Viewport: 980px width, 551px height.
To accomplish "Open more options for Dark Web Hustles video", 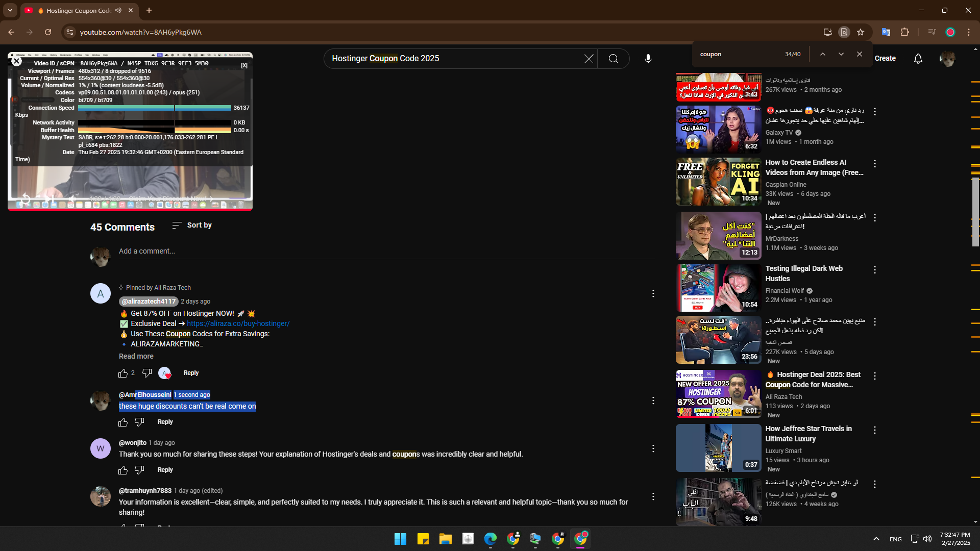I will (x=874, y=270).
